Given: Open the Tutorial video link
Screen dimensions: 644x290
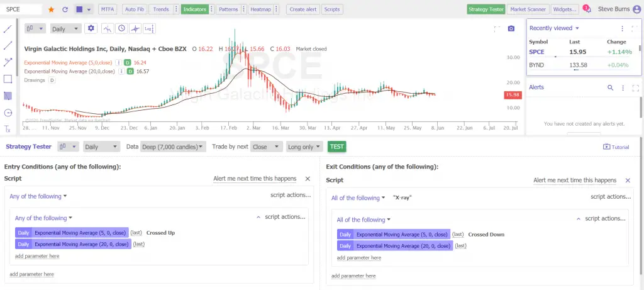Looking at the screenshot, I should (616, 147).
